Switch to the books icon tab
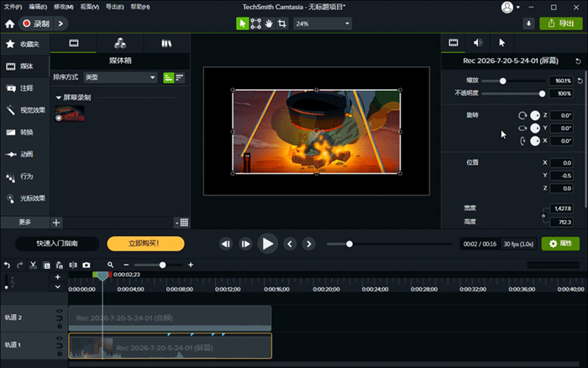 166,43
